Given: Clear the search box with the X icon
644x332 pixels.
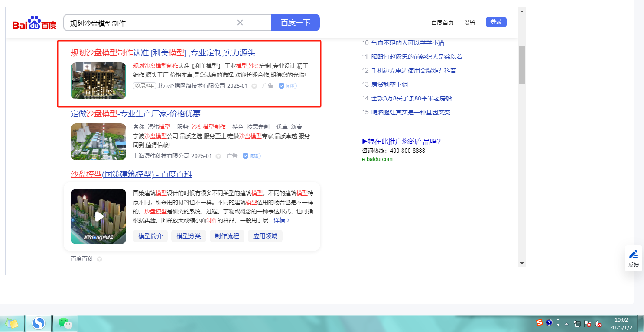Looking at the screenshot, I should (240, 23).
